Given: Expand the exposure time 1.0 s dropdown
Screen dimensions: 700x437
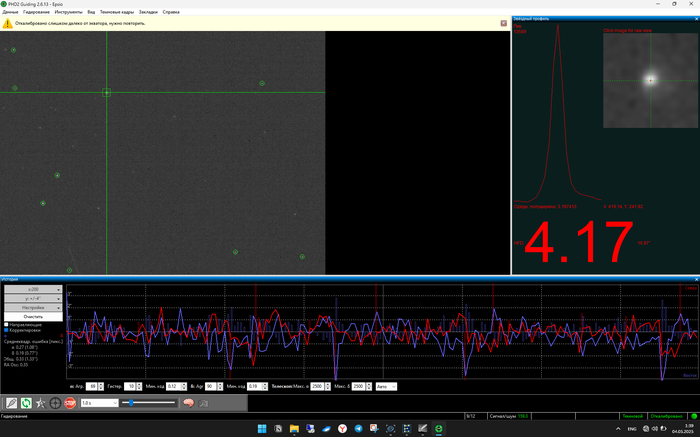Looking at the screenshot, I should tap(113, 403).
